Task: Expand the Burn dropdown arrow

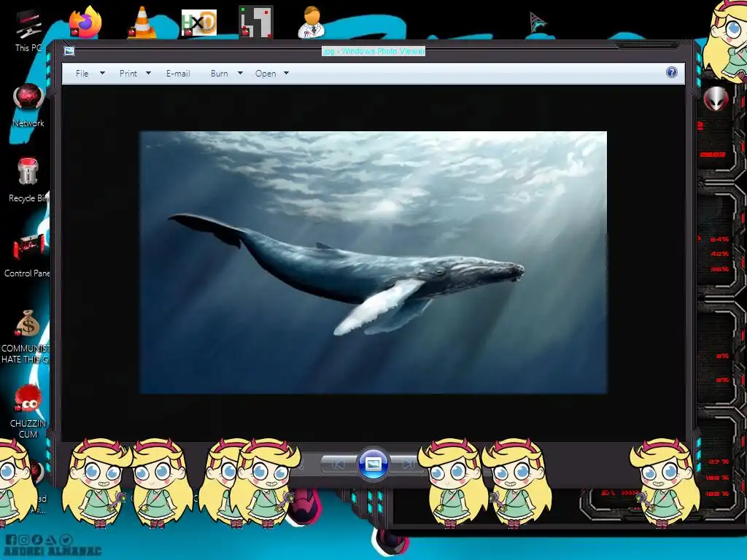Action: (x=240, y=74)
